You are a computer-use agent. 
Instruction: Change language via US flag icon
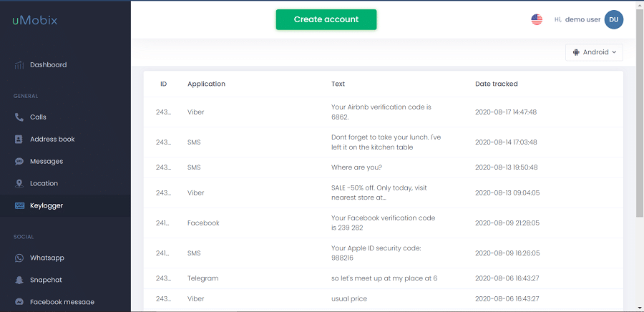[x=537, y=20]
